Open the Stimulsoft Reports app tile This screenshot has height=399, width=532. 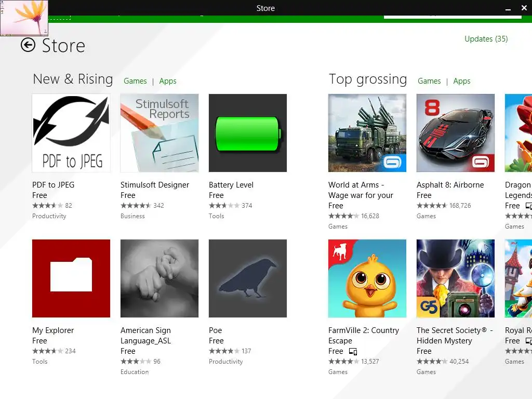[x=159, y=133]
